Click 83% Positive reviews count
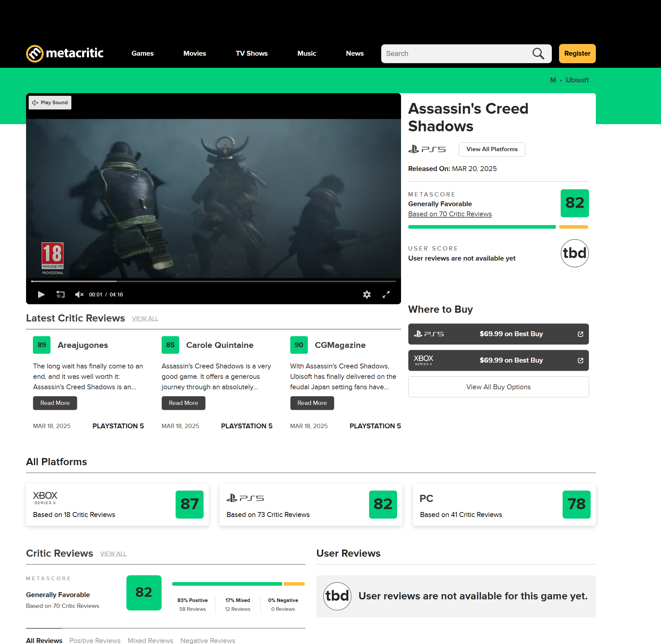 tap(193, 605)
